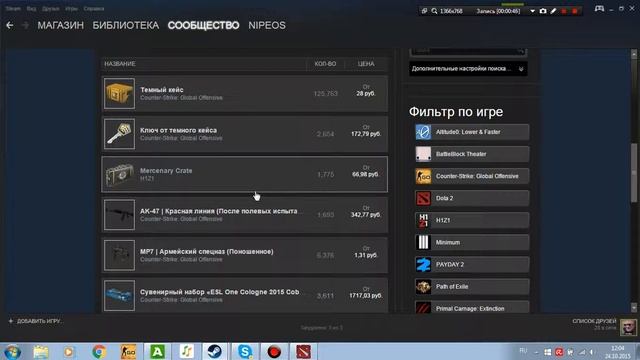
Task: Open Skype from the taskbar
Action: click(244, 351)
